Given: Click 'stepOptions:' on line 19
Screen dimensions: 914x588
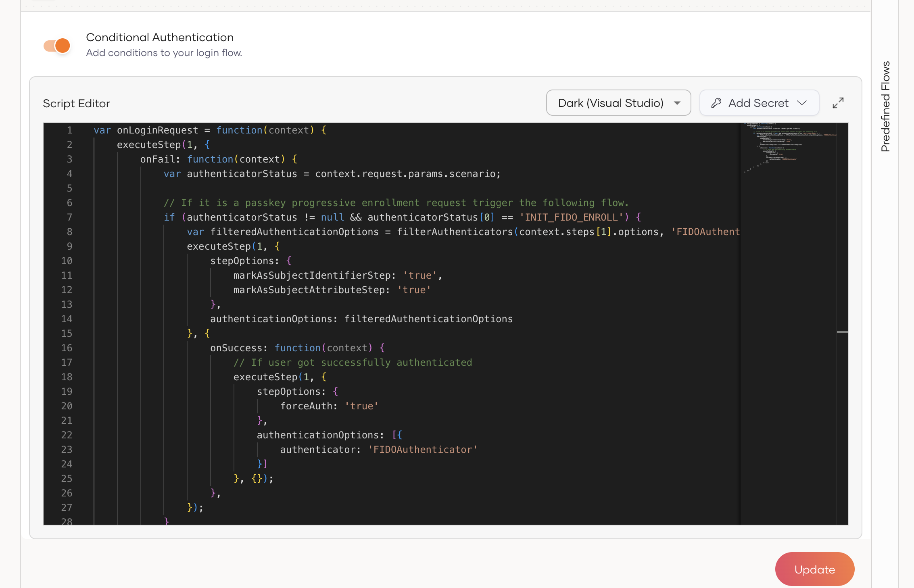Looking at the screenshot, I should click(x=291, y=392).
